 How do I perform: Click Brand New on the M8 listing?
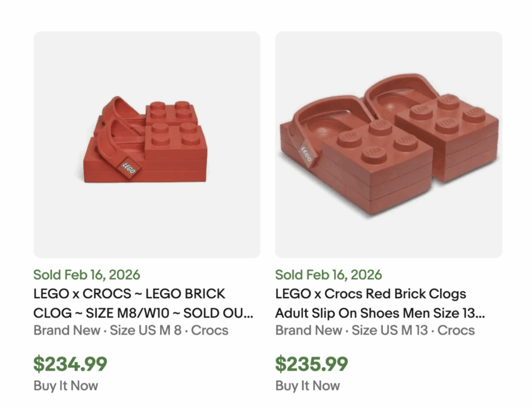(66, 330)
